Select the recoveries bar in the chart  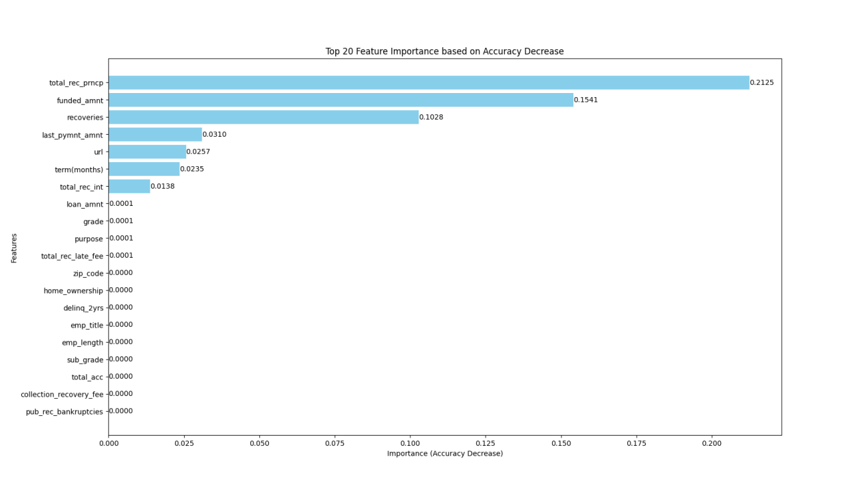pos(263,118)
